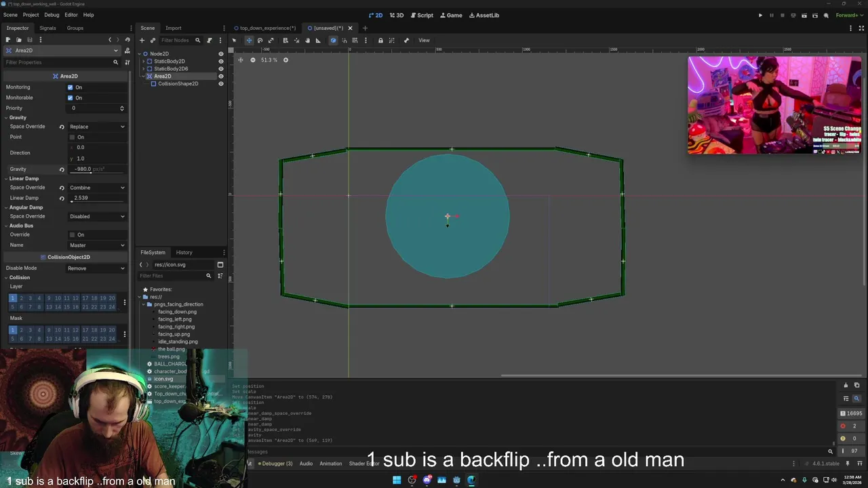
Task: Select facing_down.png in FileSystem
Action: (x=177, y=312)
